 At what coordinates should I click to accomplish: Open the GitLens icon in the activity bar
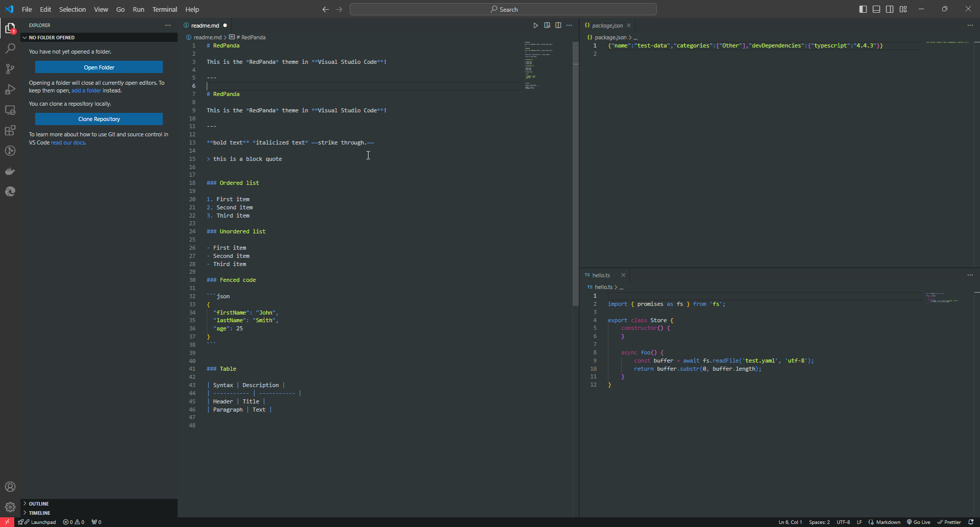(x=10, y=151)
